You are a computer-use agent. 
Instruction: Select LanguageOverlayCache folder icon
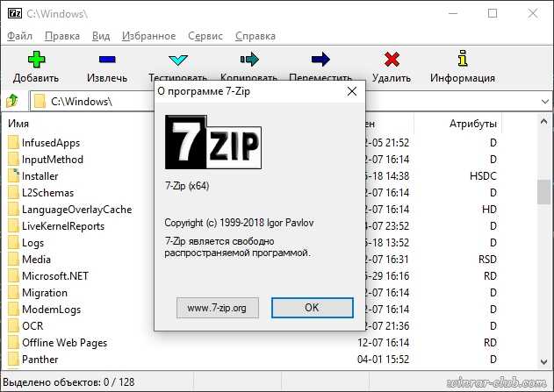click(x=13, y=210)
